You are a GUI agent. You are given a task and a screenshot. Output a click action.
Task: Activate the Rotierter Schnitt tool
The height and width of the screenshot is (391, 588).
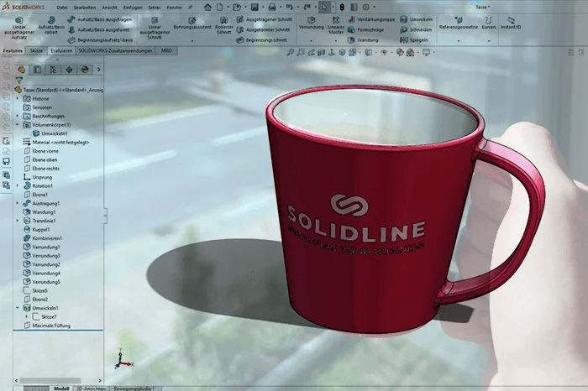click(x=224, y=23)
